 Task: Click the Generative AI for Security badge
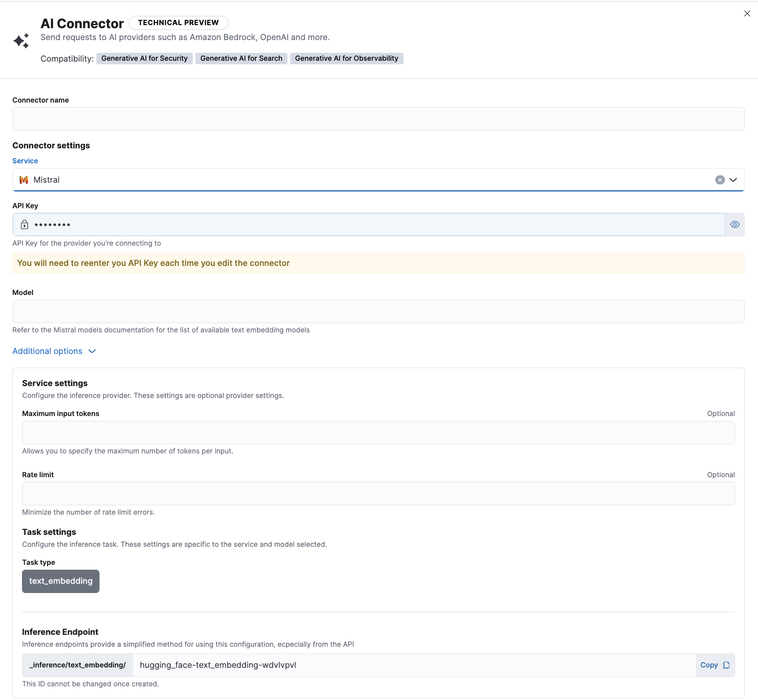144,59
